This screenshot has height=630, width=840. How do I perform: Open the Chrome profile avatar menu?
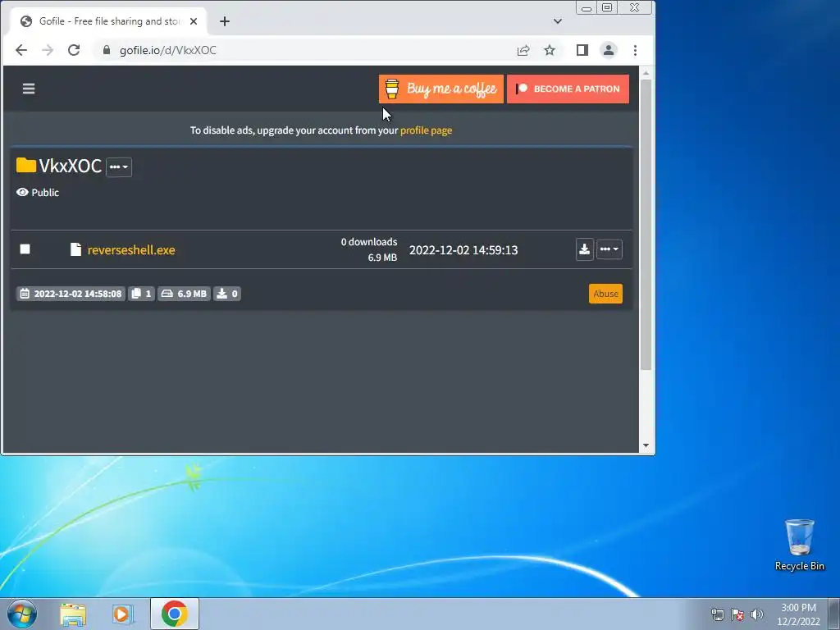click(609, 50)
